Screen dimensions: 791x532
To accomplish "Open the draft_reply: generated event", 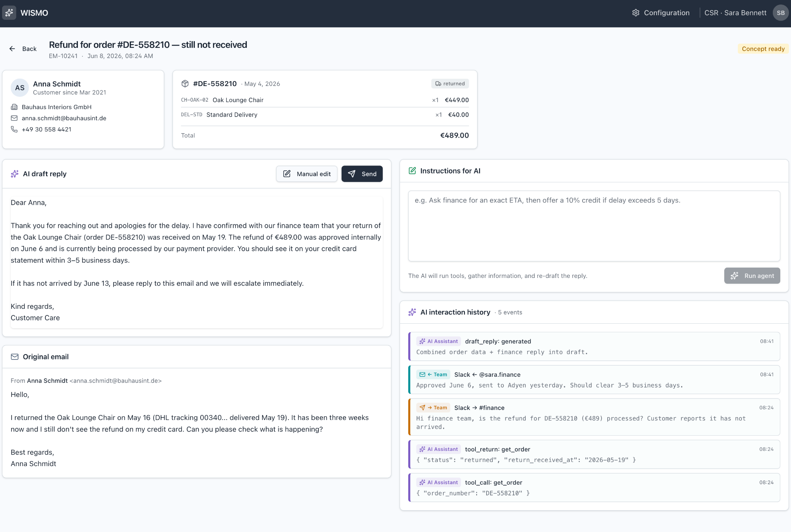I will [x=594, y=346].
